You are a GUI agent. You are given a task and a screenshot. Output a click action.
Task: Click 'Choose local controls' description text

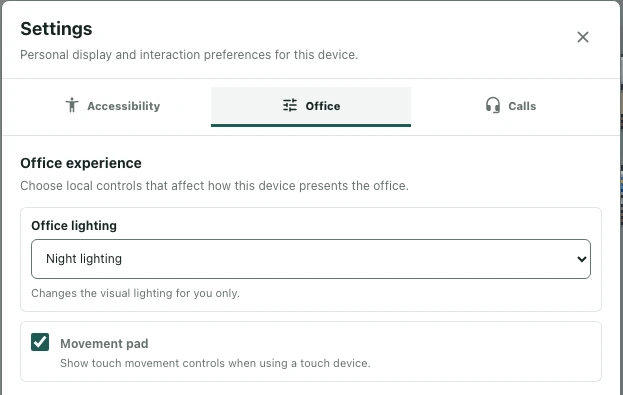[214, 186]
